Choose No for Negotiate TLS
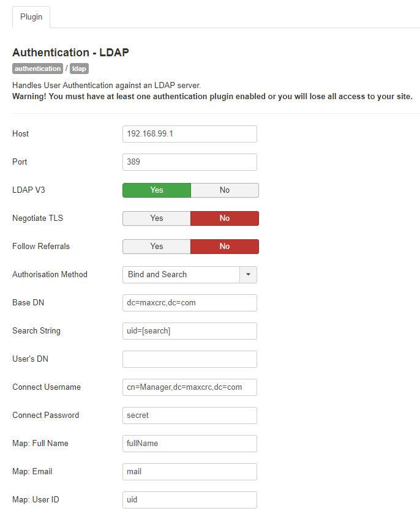Viewport: 420px width, 514px height. click(x=225, y=218)
